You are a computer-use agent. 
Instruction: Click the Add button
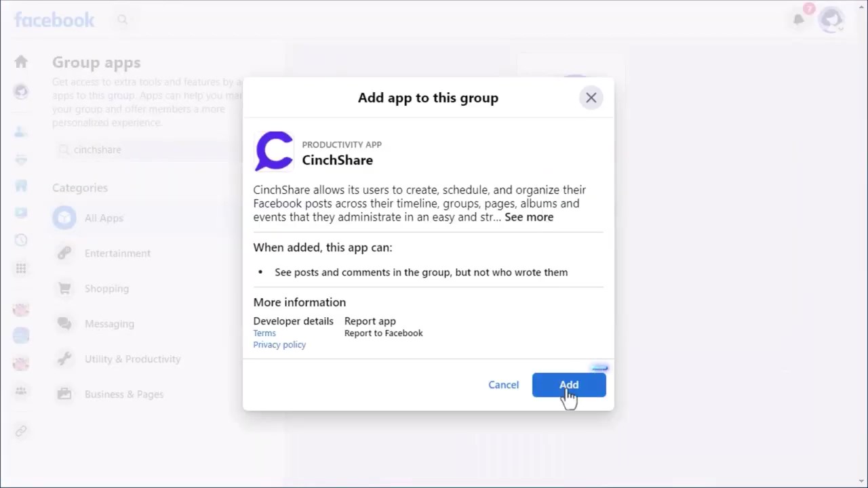click(x=569, y=385)
